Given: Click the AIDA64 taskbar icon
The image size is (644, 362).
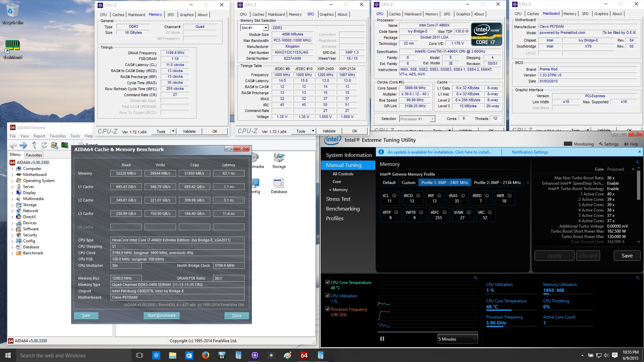Looking at the screenshot, I should click(x=304, y=355).
